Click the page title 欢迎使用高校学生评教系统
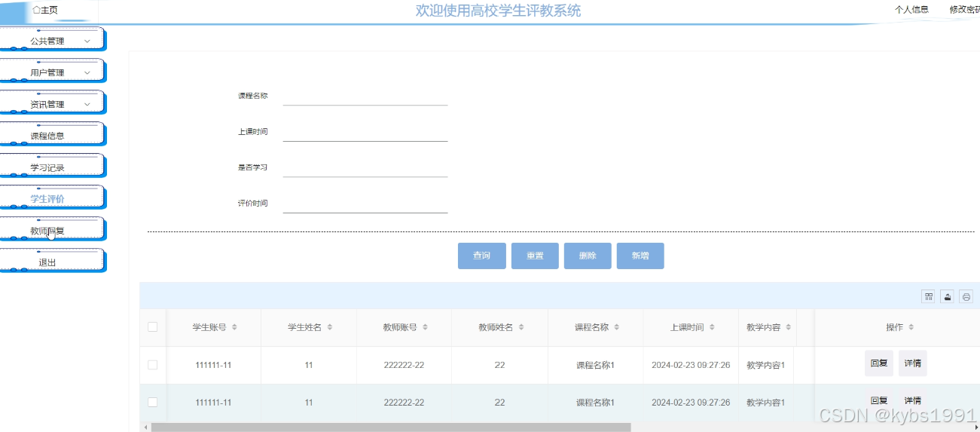The image size is (980, 432). pos(498,11)
